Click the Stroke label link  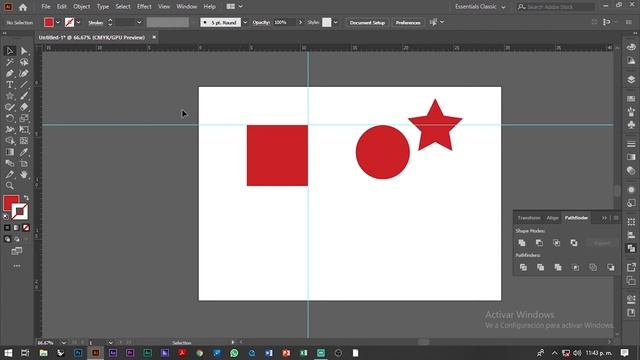(x=96, y=23)
